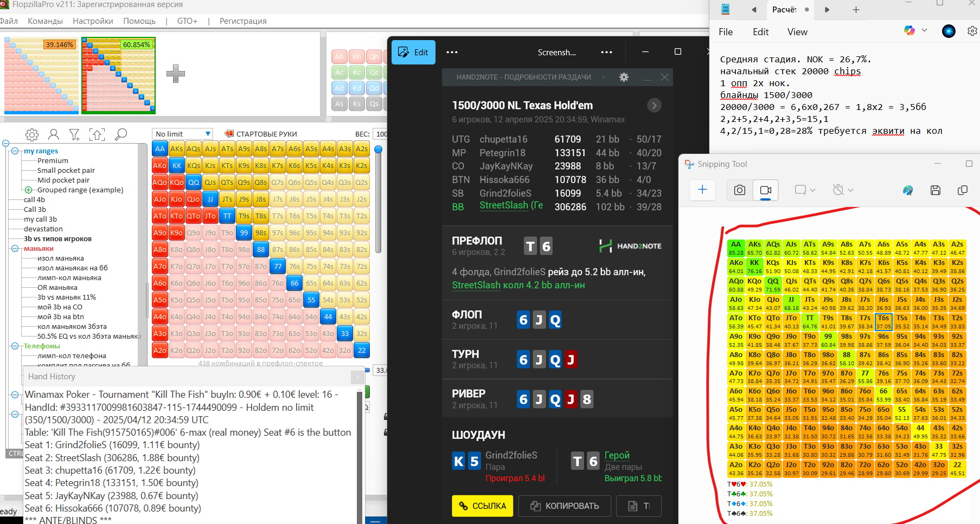Image resolution: width=980 pixels, height=524 pixels.
Task: Click the user profile icon in FlopzillaPro
Action: click(x=54, y=134)
